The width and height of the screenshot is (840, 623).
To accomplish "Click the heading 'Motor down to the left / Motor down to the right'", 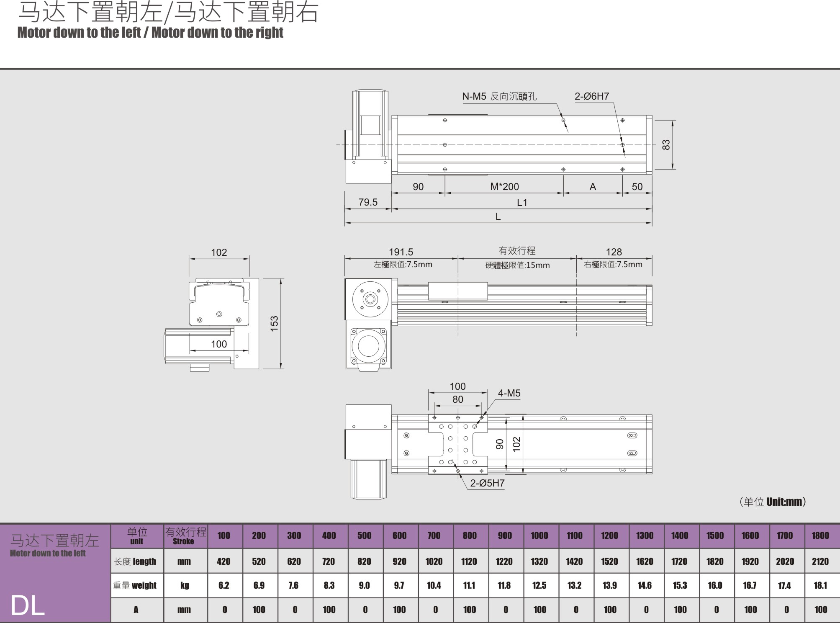I will pyautogui.click(x=150, y=32).
